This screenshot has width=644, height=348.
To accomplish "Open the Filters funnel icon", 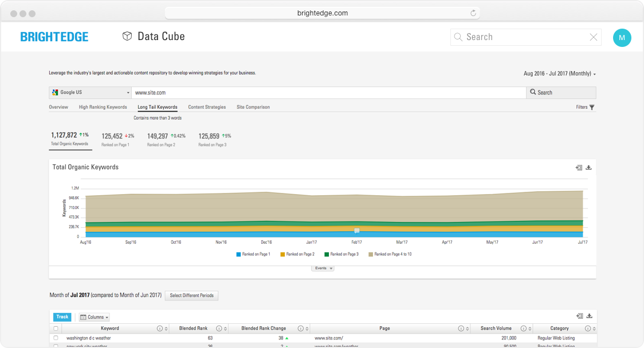I will click(x=592, y=107).
